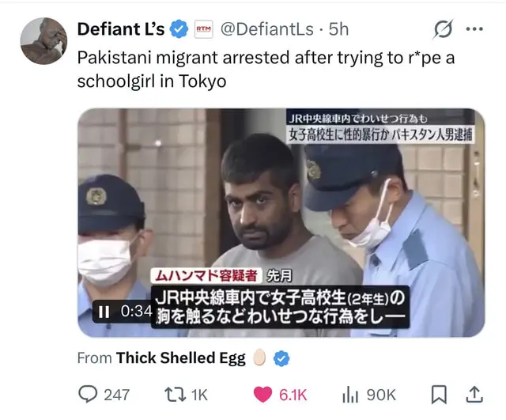Click the tweet text about Tokyo
This screenshot has height=420, width=506.
tap(266, 69)
